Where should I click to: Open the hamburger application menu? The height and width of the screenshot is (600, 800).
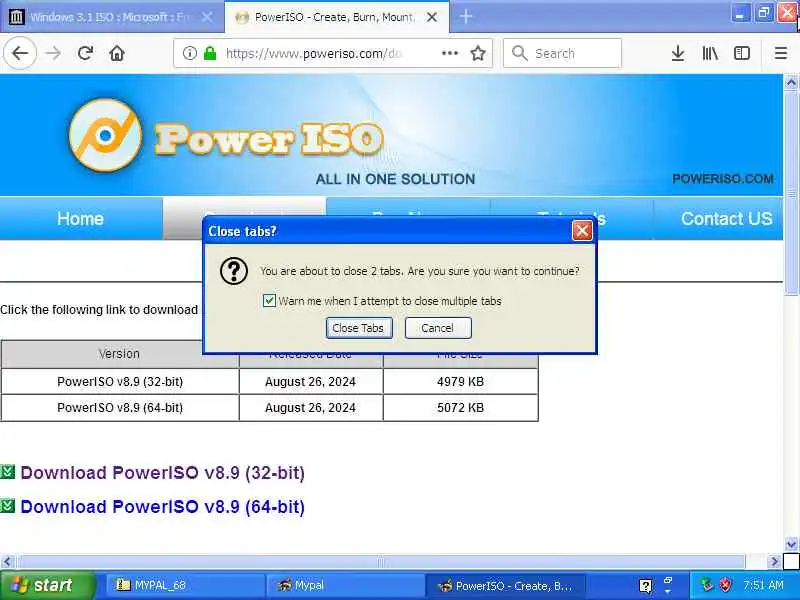click(781, 53)
